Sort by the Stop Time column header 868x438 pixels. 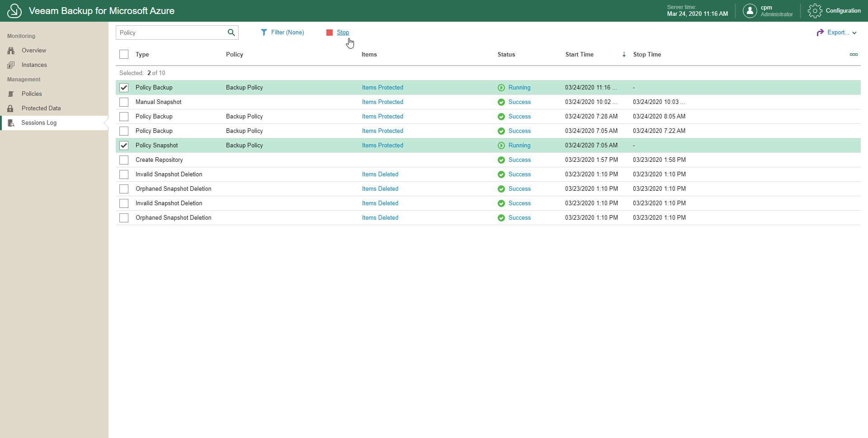[647, 54]
